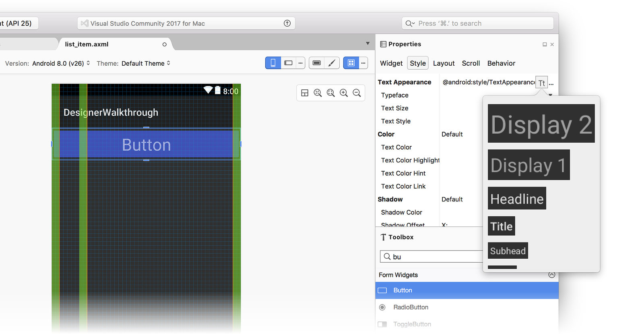
Task: Click the Default value beside Shadow
Action: pyautogui.click(x=452, y=199)
